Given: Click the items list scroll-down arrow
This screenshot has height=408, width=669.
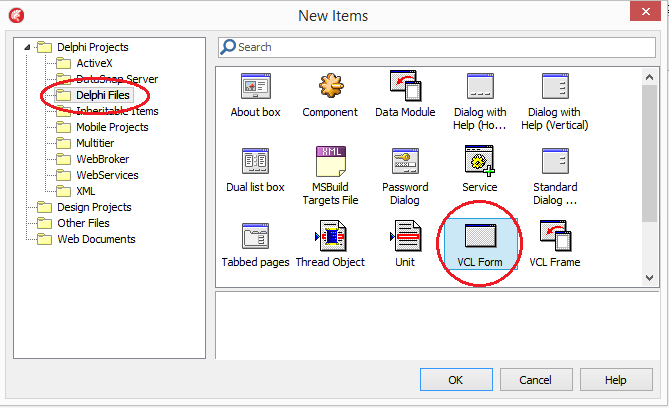Looking at the screenshot, I should [x=649, y=278].
